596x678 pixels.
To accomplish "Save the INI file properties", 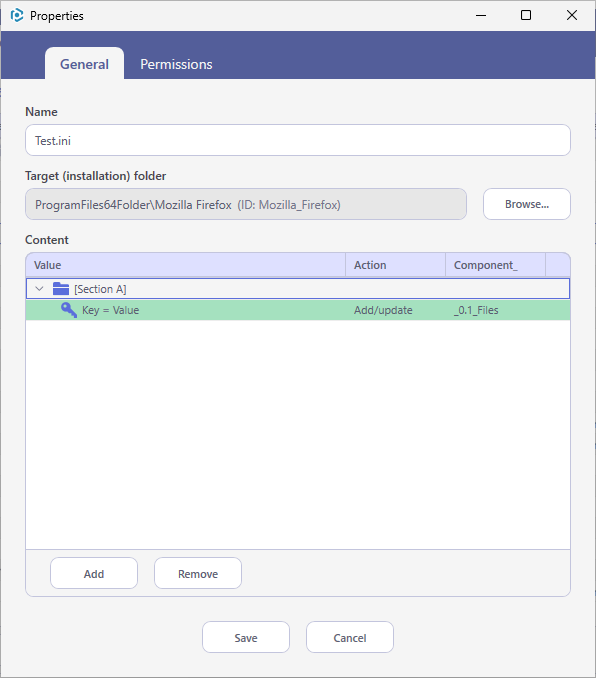I will click(246, 637).
